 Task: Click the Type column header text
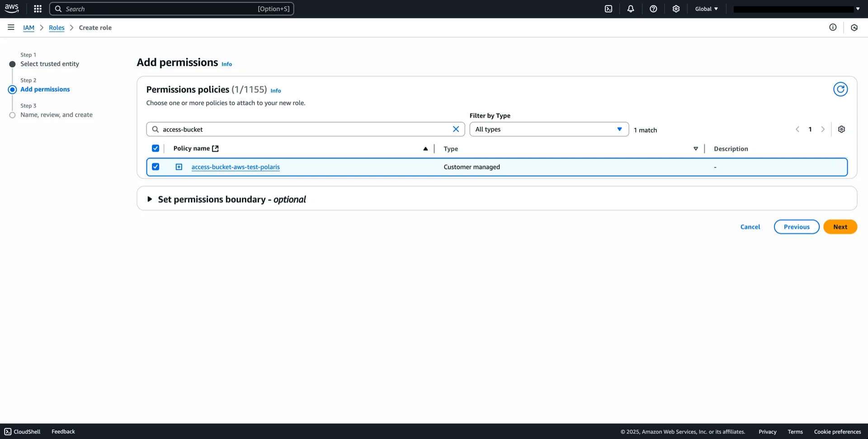(x=451, y=148)
